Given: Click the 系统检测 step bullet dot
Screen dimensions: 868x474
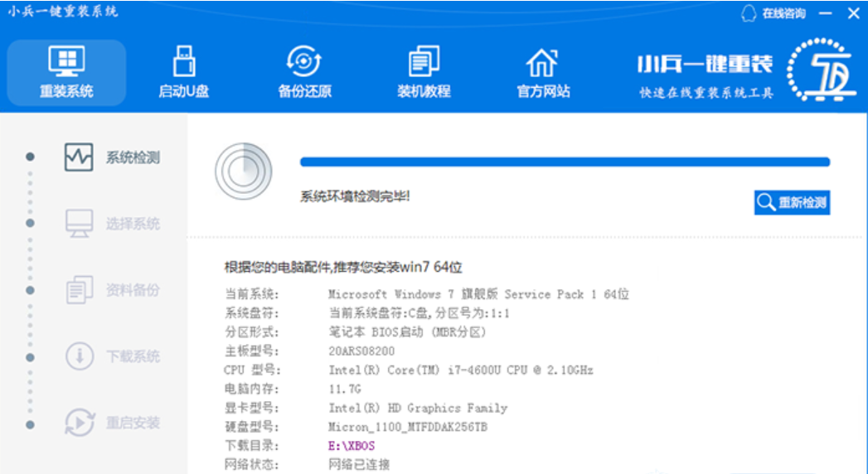Looking at the screenshot, I should click(x=30, y=157).
